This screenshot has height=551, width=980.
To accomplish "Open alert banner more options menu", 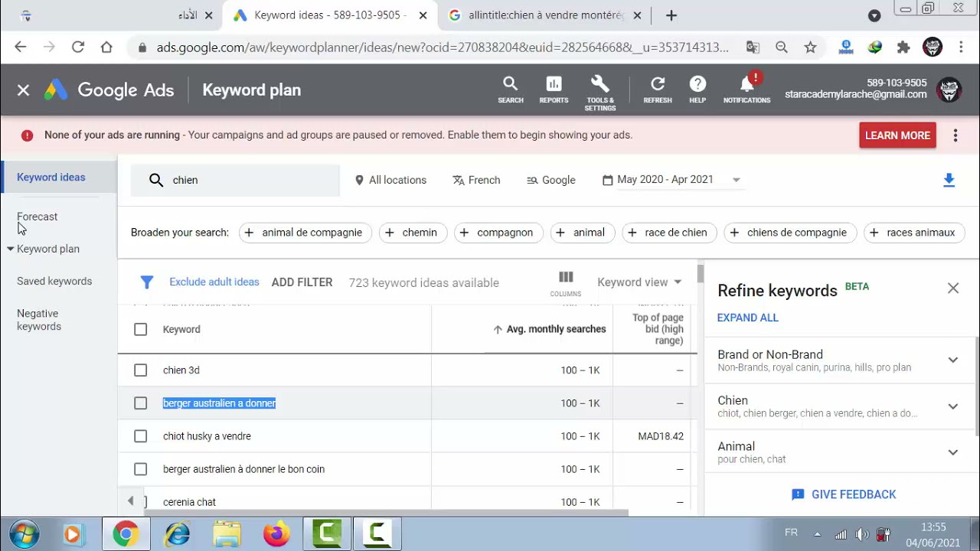I will [x=955, y=135].
